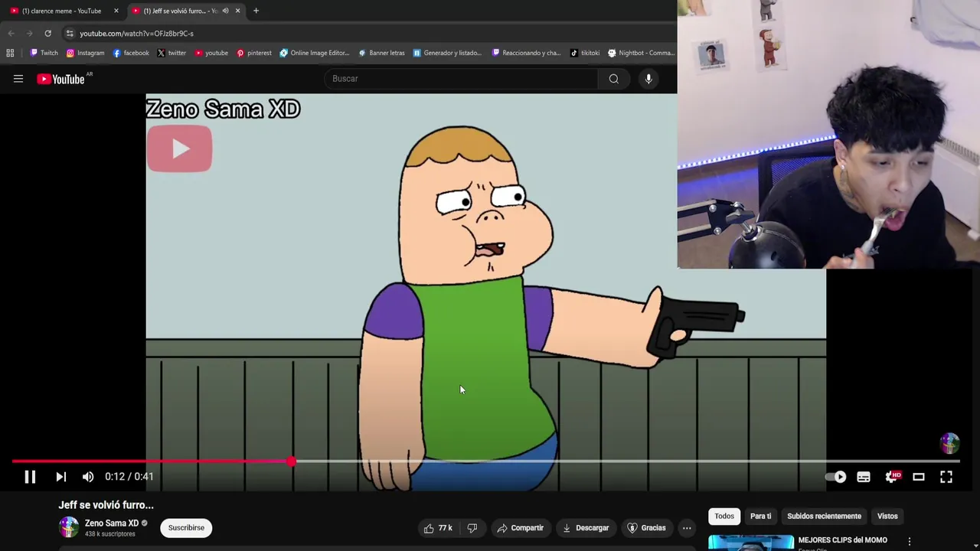980x551 pixels.
Task: Open the YouTube guide hamburger menu
Action: click(18, 79)
